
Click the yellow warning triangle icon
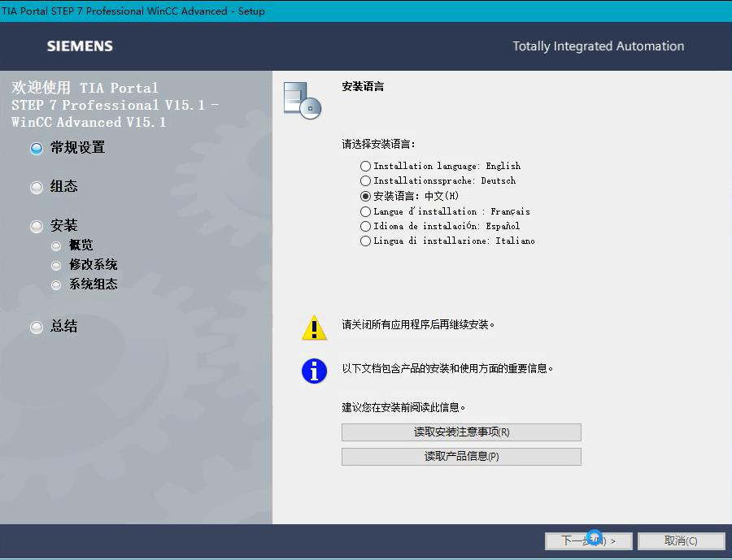pyautogui.click(x=314, y=328)
